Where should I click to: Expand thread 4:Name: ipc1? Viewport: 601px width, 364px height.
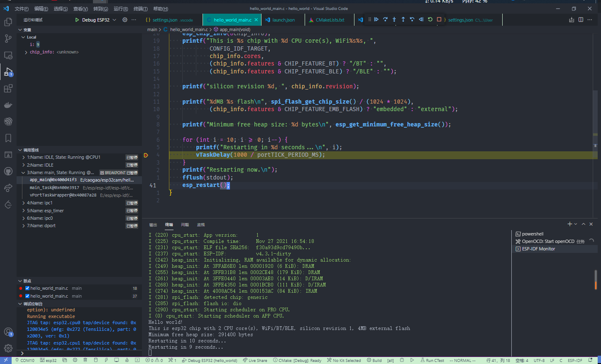point(23,203)
